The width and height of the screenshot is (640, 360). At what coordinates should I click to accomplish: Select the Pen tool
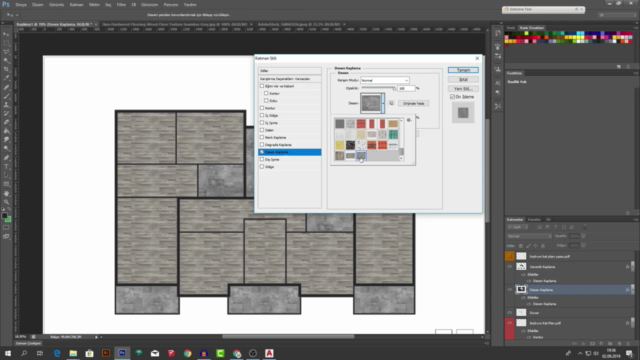click(x=6, y=158)
